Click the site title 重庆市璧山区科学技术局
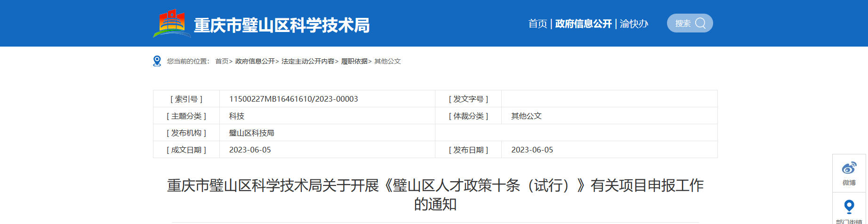 point(281,25)
